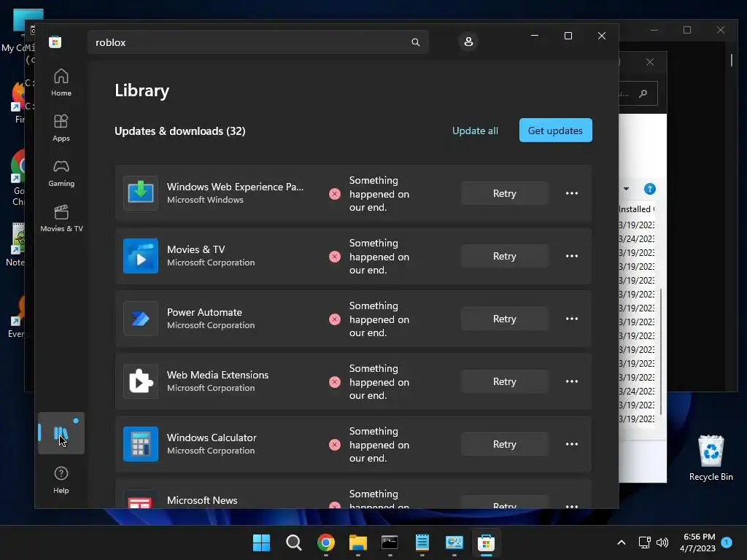The height and width of the screenshot is (560, 747).
Task: Click the Movies & TV app icon in the list
Action: point(141,256)
